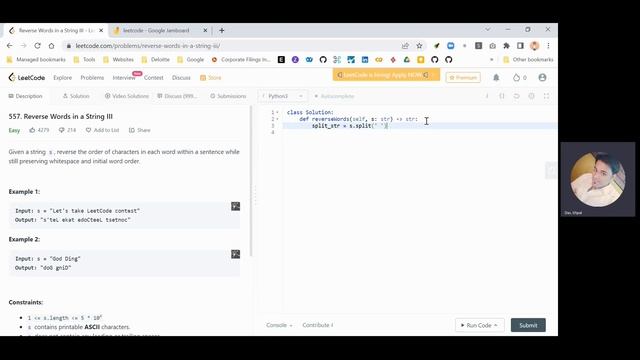Click the Share button
This screenshot has width=640, height=360.
[x=140, y=130]
